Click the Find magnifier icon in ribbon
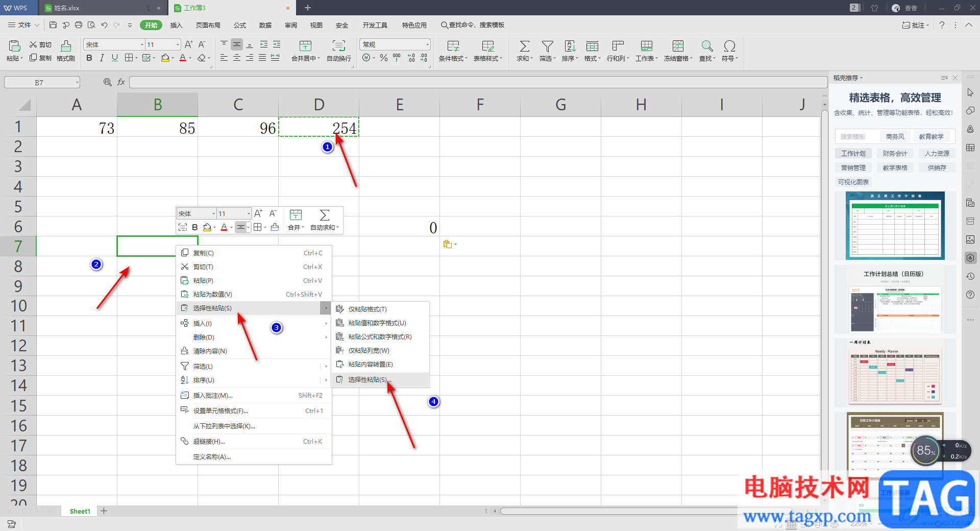This screenshot has width=980, height=531. (x=707, y=46)
